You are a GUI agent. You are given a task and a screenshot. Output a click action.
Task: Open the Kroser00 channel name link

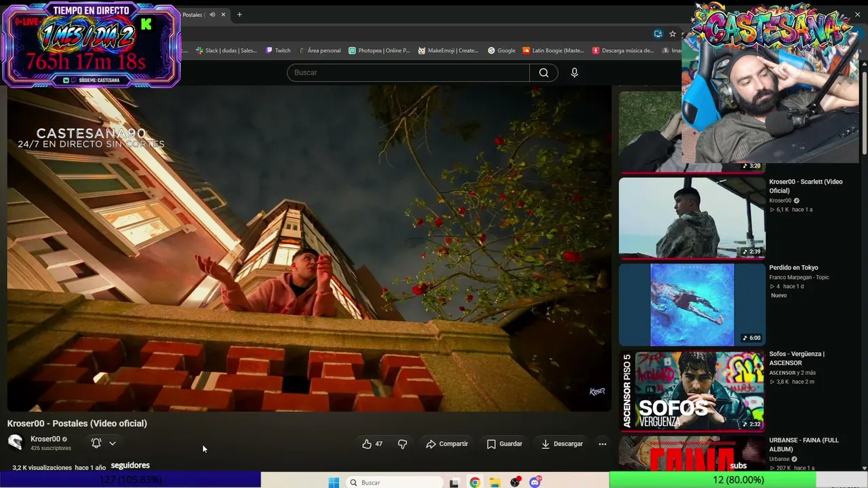[x=45, y=439]
